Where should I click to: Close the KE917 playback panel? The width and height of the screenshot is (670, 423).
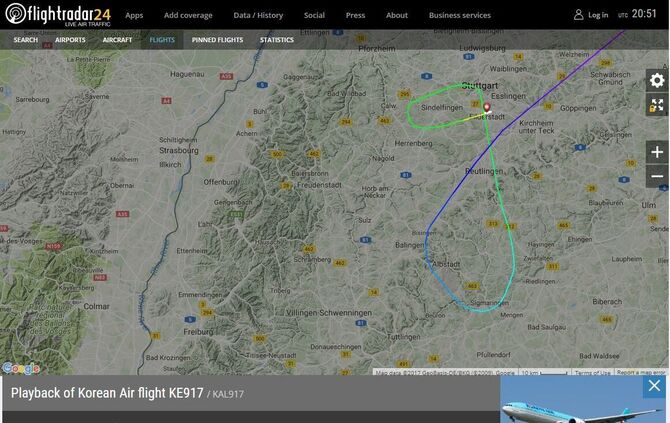tap(654, 386)
